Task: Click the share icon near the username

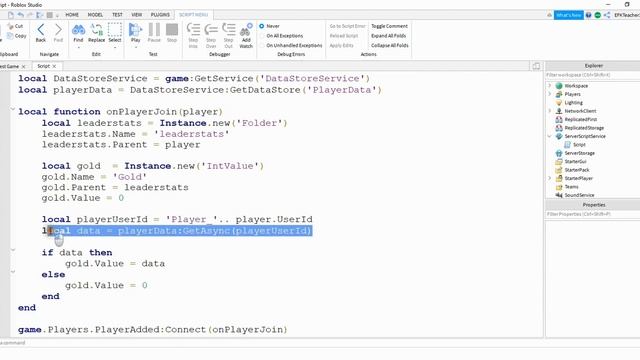Action: pos(607,15)
